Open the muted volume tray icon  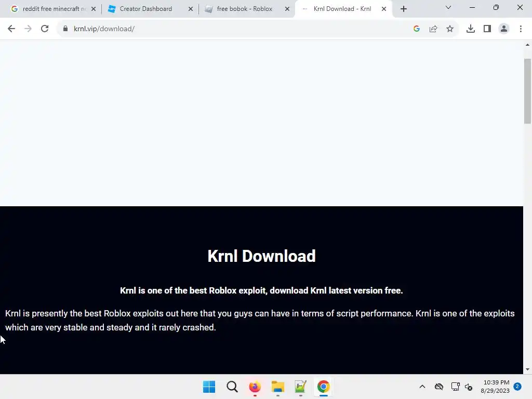(x=469, y=387)
